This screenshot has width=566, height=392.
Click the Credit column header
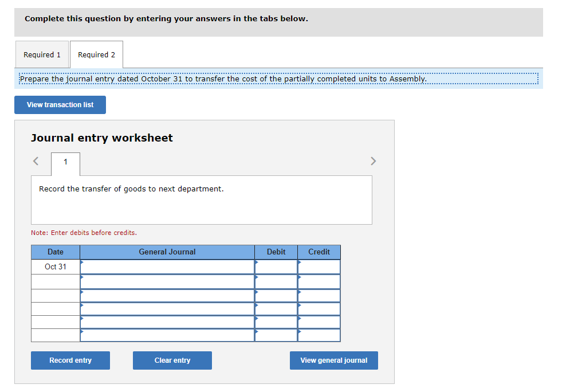pos(319,252)
